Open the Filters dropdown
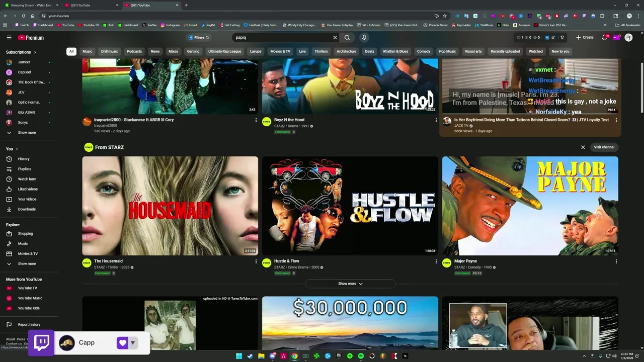Image resolution: width=644 pixels, height=362 pixels. coord(199,37)
